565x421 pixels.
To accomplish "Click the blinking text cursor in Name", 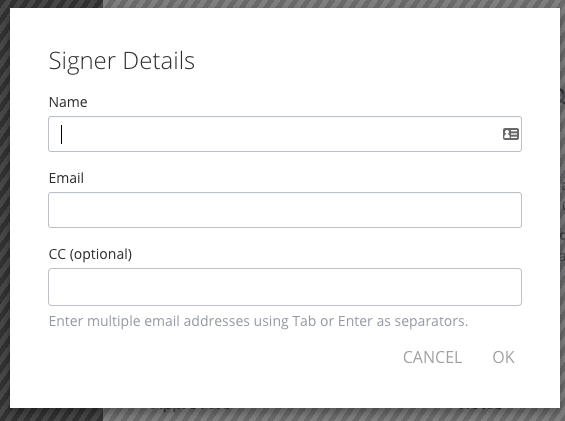I will coord(62,134).
